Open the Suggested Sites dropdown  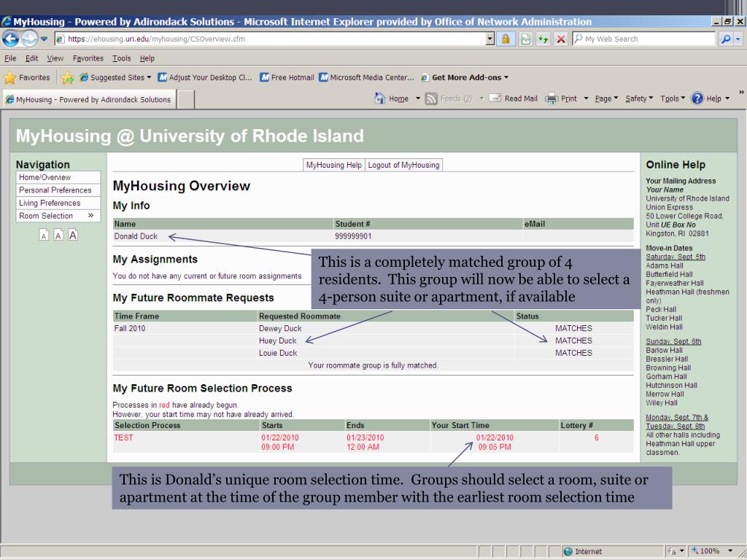pos(115,77)
